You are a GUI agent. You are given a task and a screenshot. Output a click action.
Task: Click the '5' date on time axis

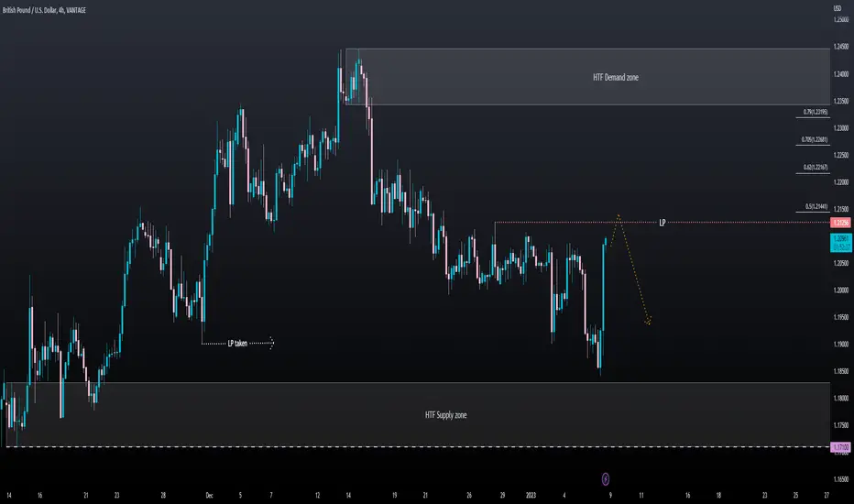pos(240,495)
